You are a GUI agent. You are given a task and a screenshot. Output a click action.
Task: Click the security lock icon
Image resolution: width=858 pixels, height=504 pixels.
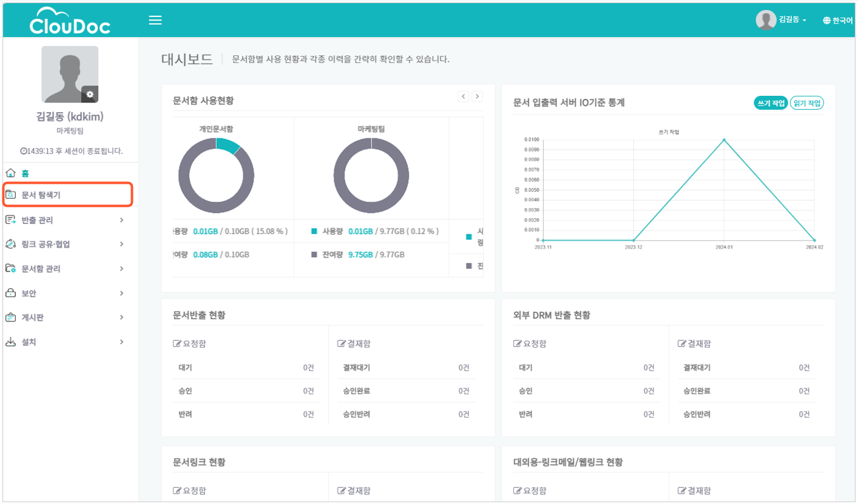pyautogui.click(x=10, y=293)
